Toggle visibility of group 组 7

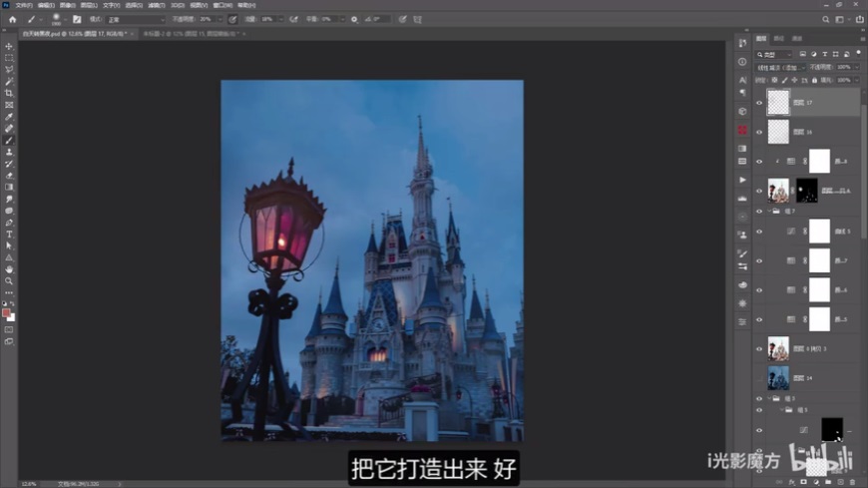759,211
